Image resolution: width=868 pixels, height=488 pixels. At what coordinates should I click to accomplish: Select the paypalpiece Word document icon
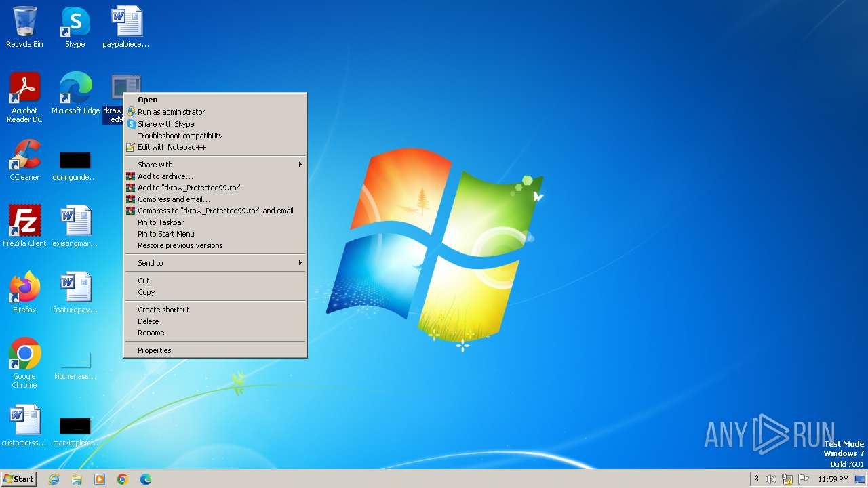click(x=126, y=27)
